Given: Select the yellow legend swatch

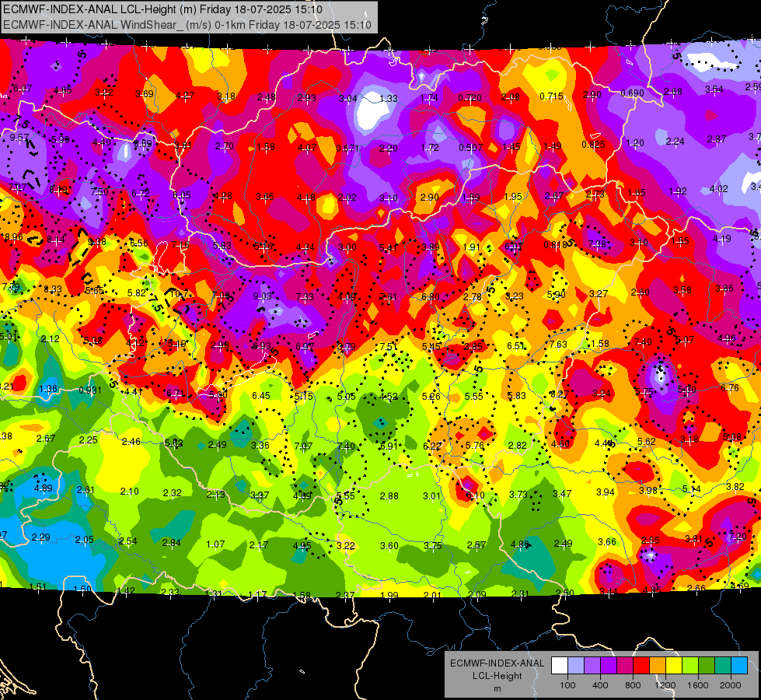Looking at the screenshot, I should [x=674, y=666].
